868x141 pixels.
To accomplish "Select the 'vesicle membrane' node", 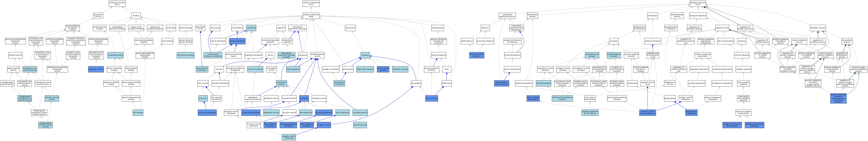I will pos(255,69).
